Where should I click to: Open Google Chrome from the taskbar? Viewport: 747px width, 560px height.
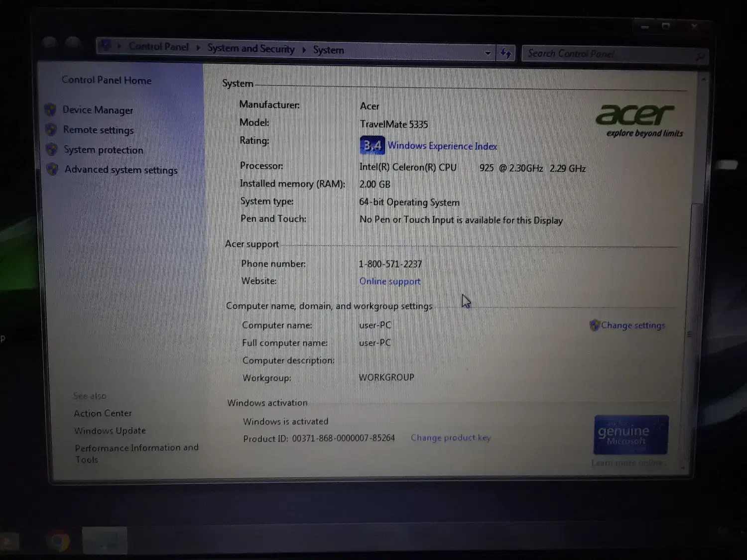pos(58,541)
